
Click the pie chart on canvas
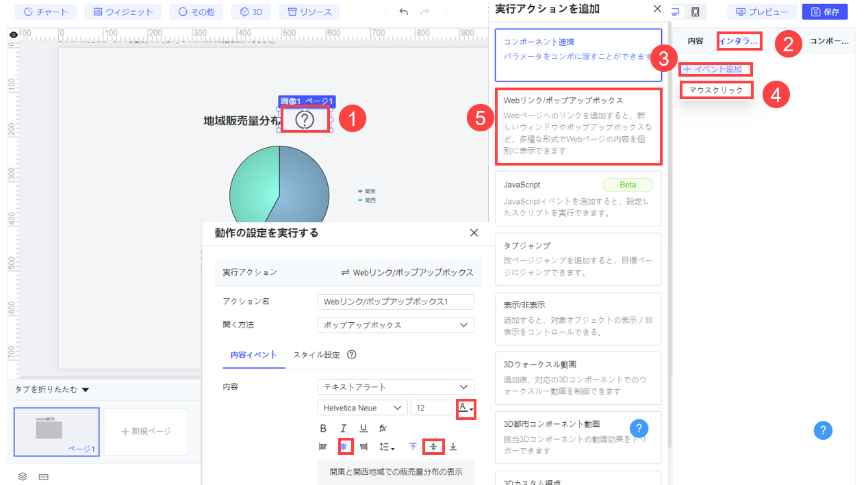click(280, 185)
